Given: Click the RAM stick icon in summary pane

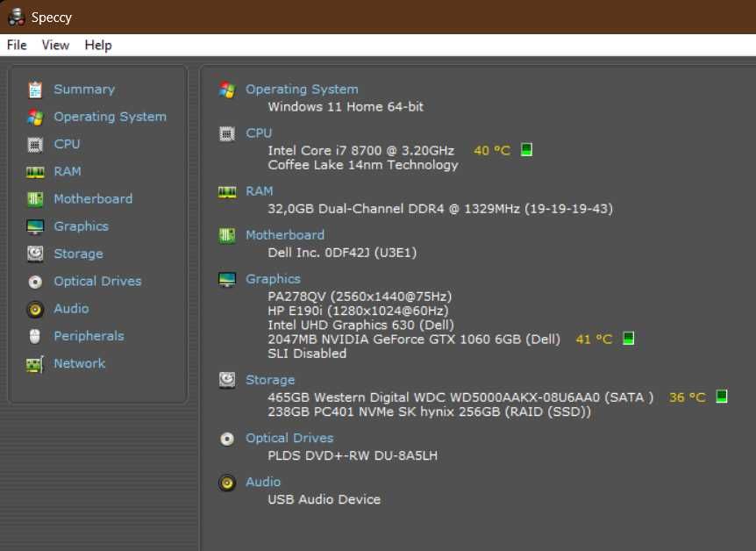Looking at the screenshot, I should click(227, 192).
